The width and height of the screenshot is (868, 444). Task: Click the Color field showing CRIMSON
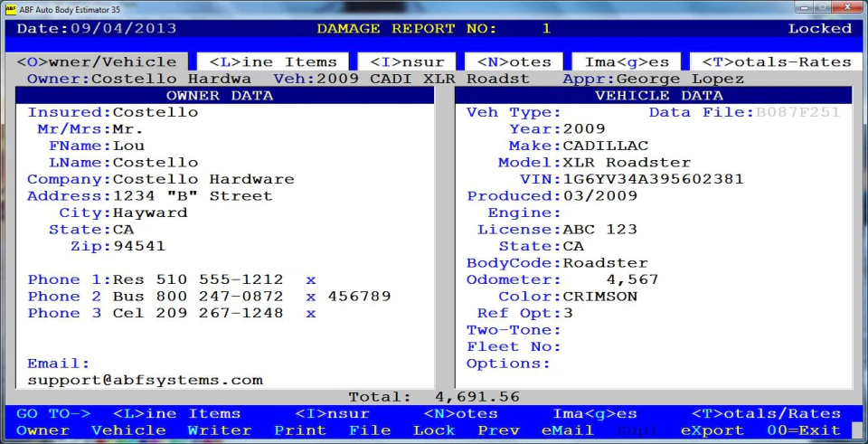tap(600, 297)
